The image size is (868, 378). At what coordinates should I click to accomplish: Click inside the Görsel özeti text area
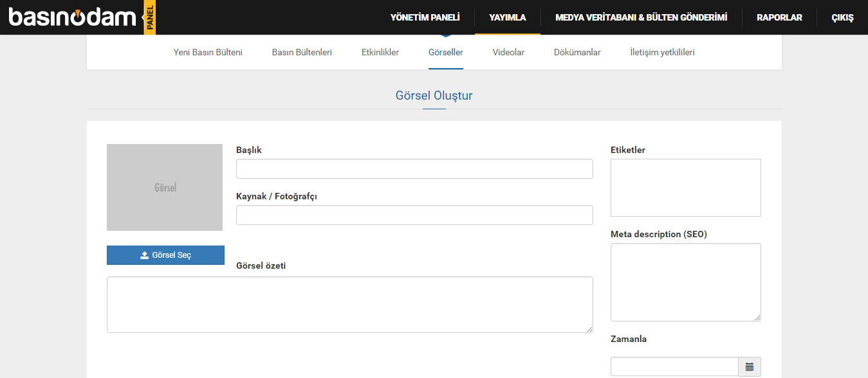point(350,305)
